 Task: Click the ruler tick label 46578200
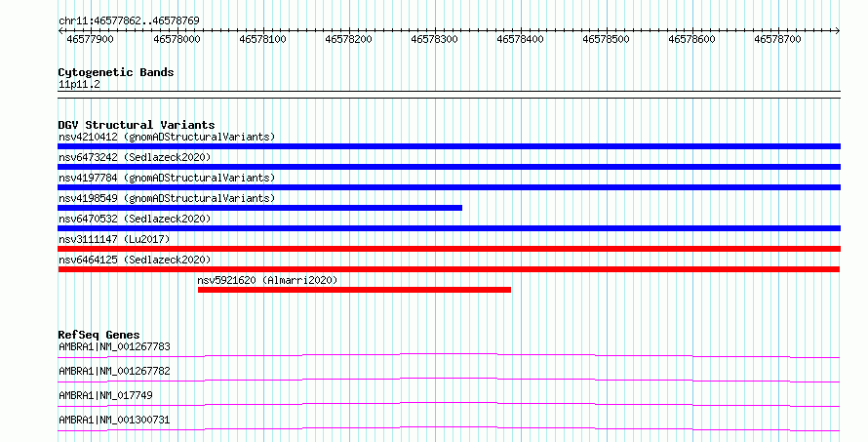click(348, 39)
